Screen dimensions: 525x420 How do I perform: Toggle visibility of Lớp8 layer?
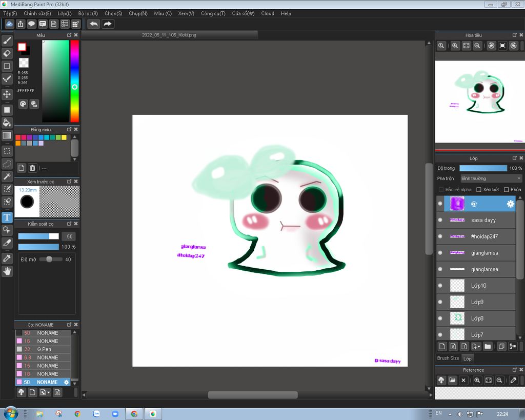tap(440, 318)
